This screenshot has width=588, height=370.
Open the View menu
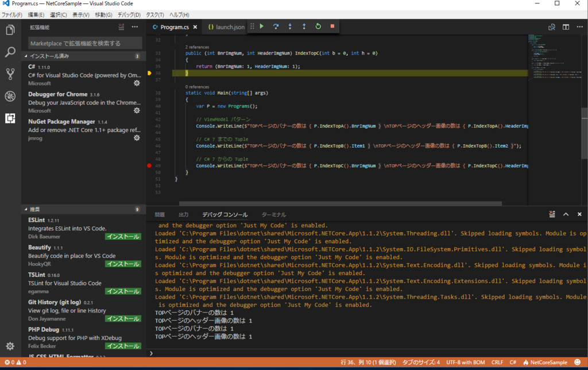[80, 14]
